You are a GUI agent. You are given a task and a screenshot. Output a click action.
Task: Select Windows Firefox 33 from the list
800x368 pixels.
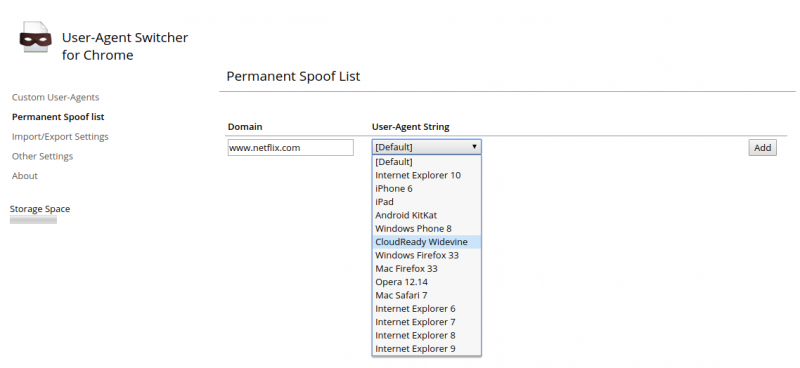pos(427,255)
